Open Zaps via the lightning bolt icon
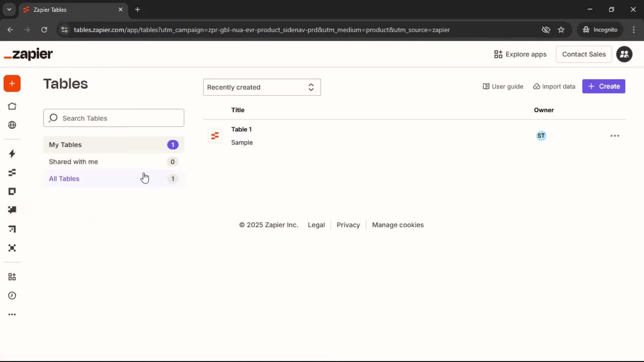This screenshot has width=644, height=362. pyautogui.click(x=12, y=154)
